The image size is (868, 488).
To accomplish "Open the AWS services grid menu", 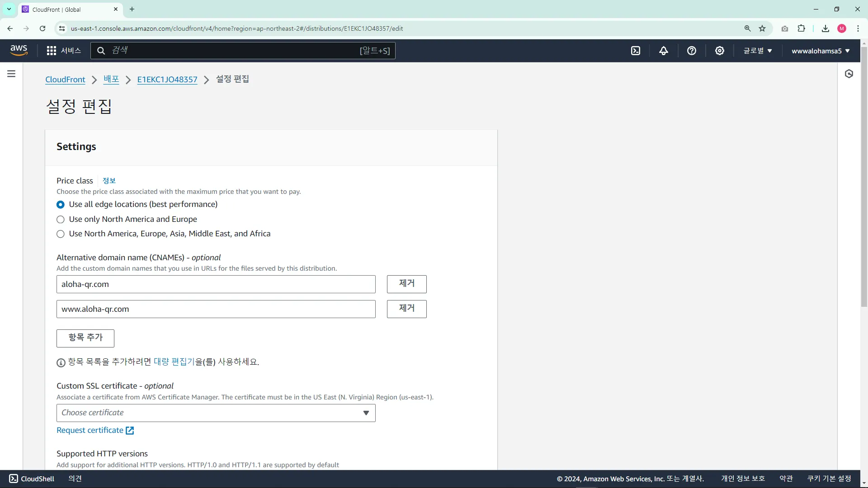I will coord(52,51).
